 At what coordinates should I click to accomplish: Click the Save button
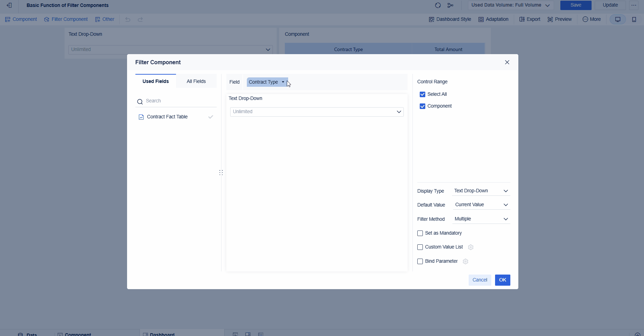576,5
